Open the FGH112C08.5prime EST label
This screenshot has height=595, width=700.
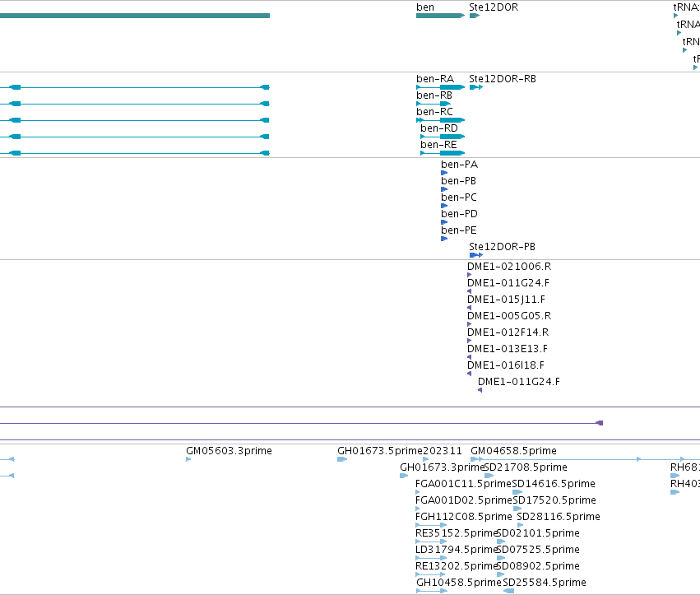tap(463, 517)
